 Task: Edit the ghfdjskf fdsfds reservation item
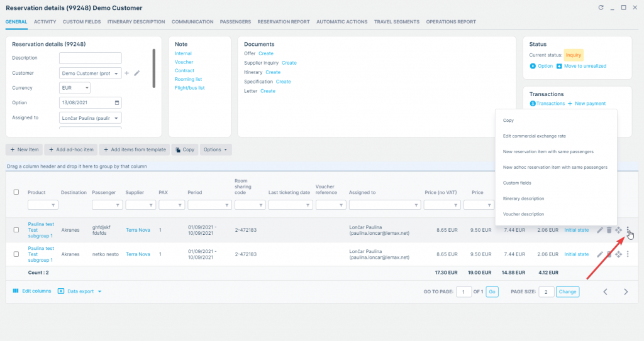click(x=599, y=230)
